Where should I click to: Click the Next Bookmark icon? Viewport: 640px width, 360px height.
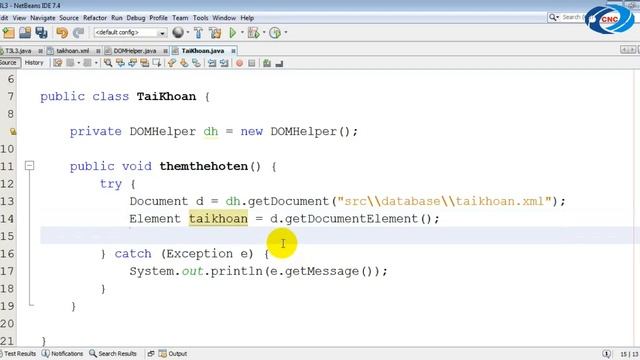pyautogui.click(x=184, y=63)
